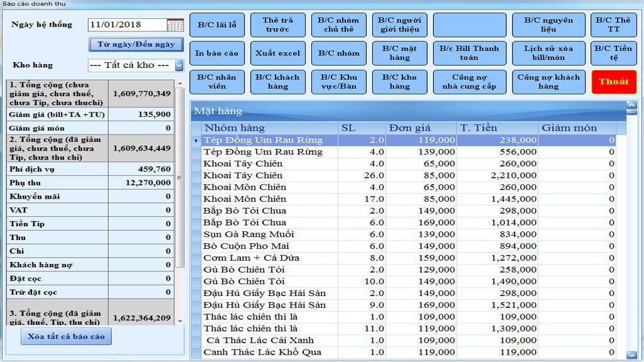Sort by the Giảm món column header
644x362 pixels.
(577, 128)
